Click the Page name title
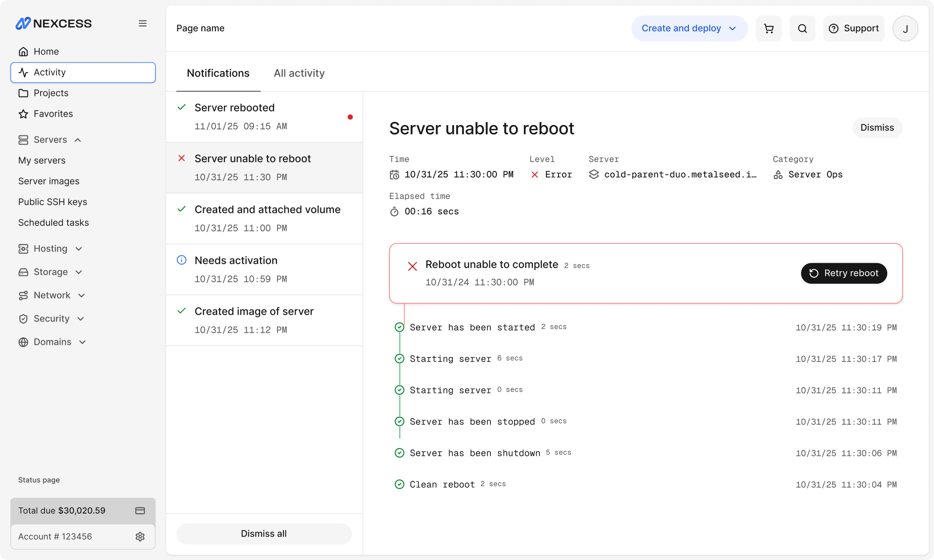 click(x=200, y=28)
